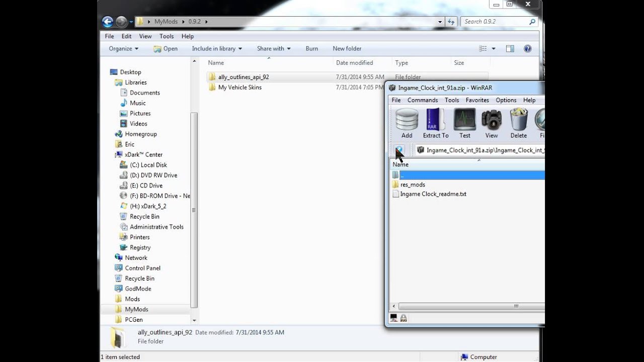Click WinRAR horizontal scrollbar
This screenshot has width=644, height=362.
click(x=471, y=306)
